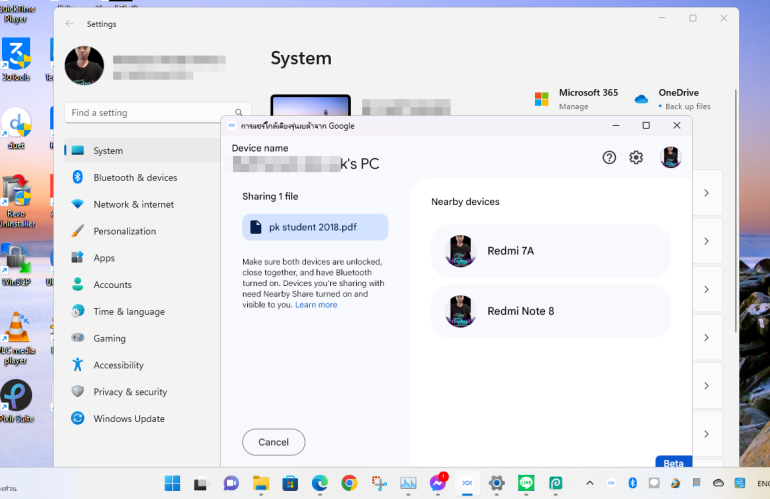Go to Windows Update section

129,419
